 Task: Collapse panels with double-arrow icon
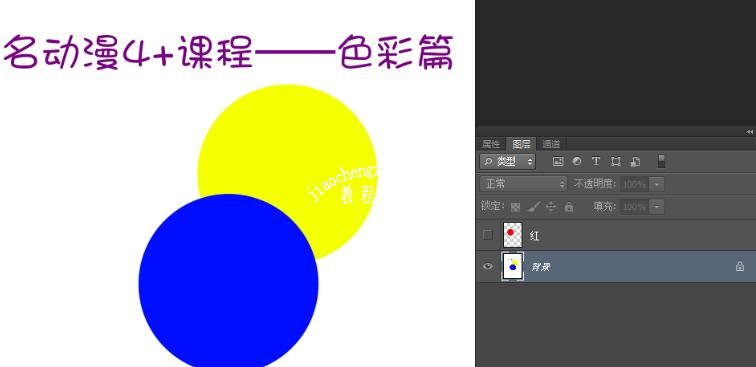(x=749, y=132)
